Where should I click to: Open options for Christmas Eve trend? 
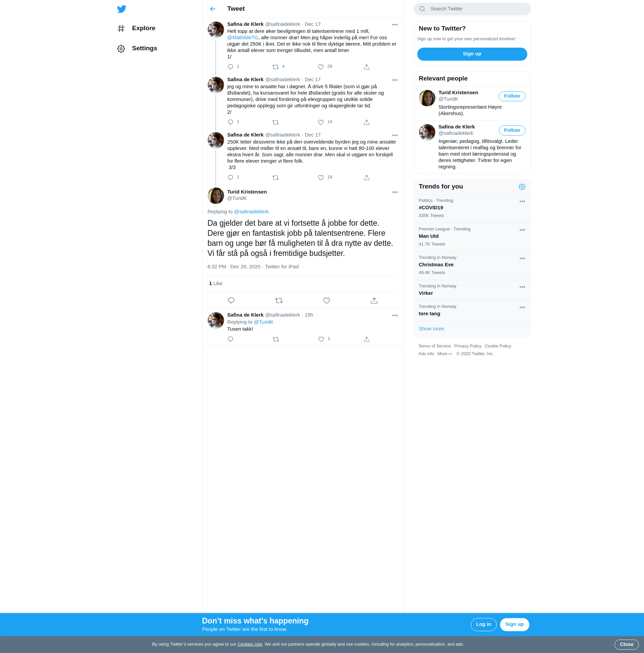coord(522,259)
